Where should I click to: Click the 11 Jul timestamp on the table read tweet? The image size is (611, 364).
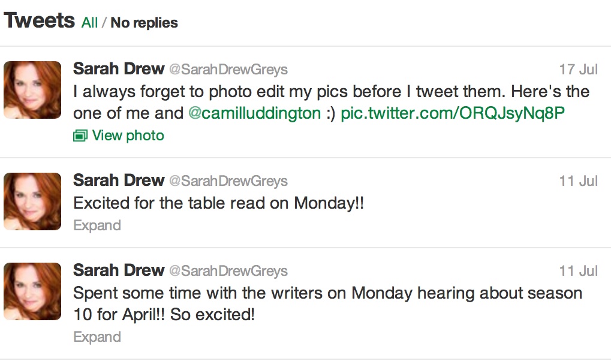(x=578, y=181)
